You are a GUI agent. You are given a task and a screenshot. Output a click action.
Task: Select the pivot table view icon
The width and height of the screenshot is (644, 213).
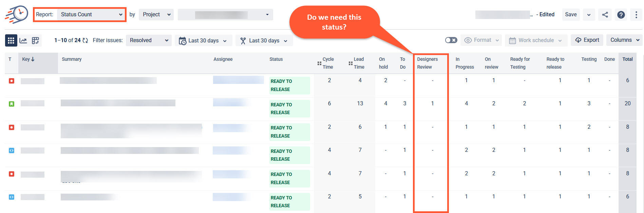35,40
